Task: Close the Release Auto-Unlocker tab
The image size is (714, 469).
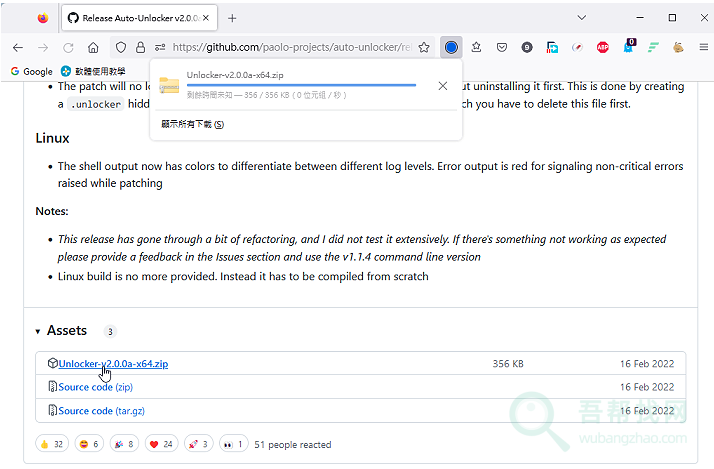Action: pyautogui.click(x=206, y=18)
